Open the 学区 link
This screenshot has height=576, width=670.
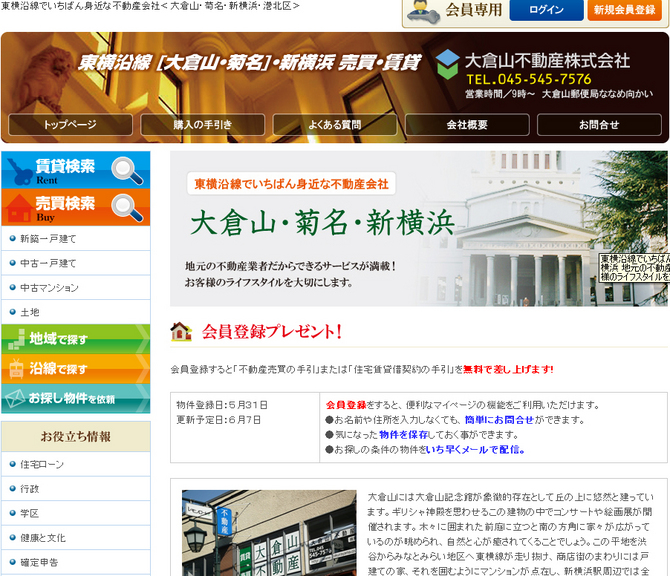pos(29,513)
